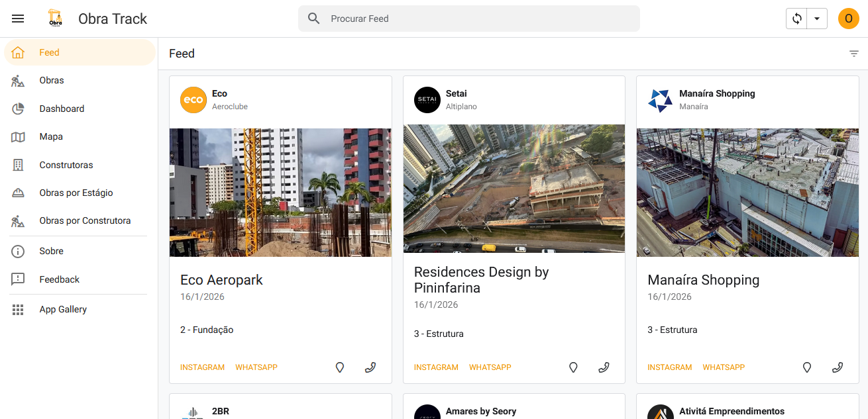Open the feed filter options

[853, 53]
